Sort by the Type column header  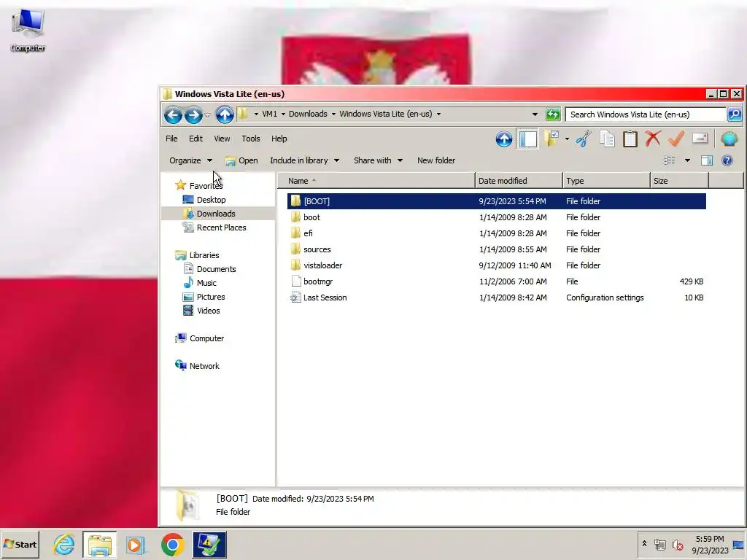pyautogui.click(x=606, y=181)
